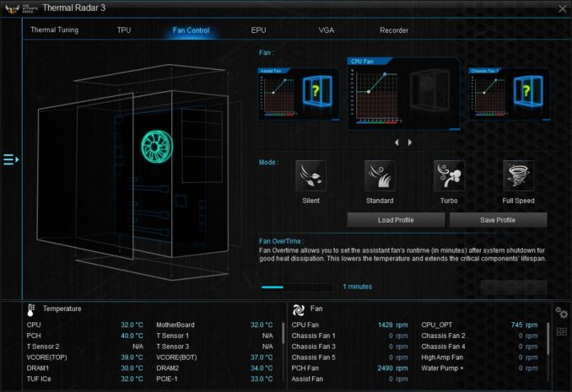Select the Standard fan mode icon
Image resolution: width=572 pixels, height=392 pixels.
[x=380, y=175]
